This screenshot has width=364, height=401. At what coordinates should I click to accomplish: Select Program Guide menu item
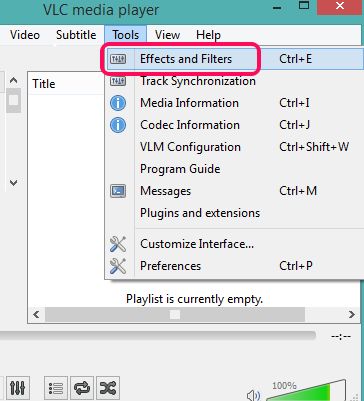(x=235, y=169)
